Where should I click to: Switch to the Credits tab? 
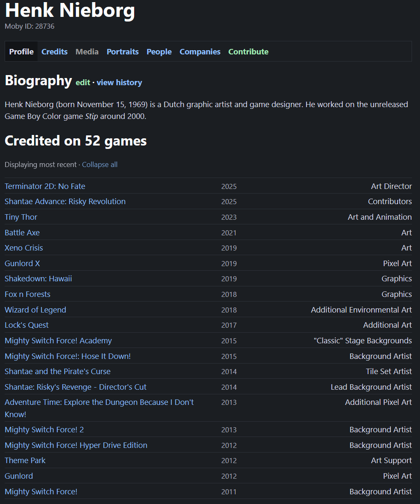click(54, 51)
